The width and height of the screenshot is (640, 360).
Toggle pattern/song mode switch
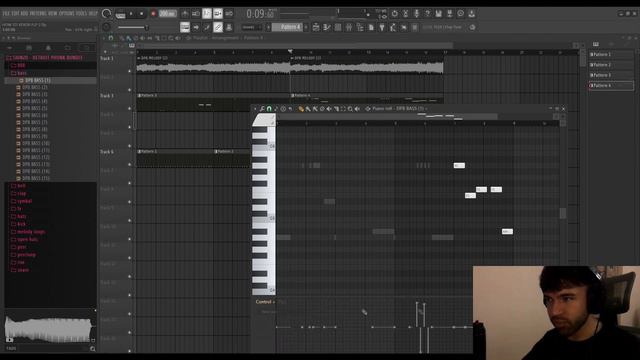(120, 15)
